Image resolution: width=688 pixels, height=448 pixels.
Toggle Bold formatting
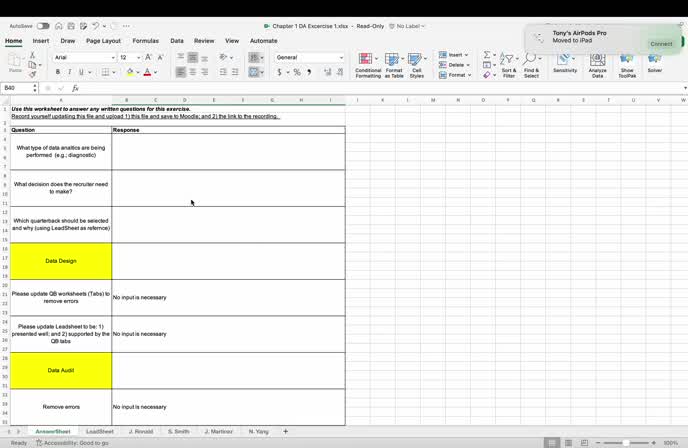[58, 72]
